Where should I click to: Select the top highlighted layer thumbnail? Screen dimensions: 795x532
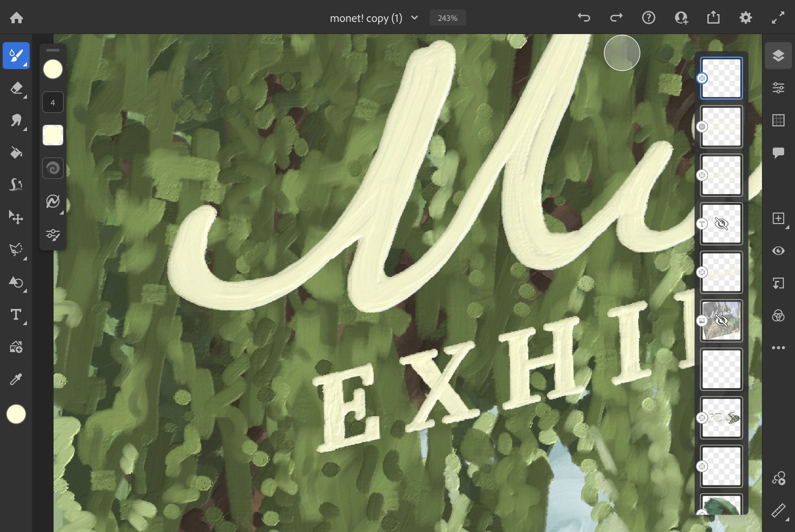coord(722,79)
